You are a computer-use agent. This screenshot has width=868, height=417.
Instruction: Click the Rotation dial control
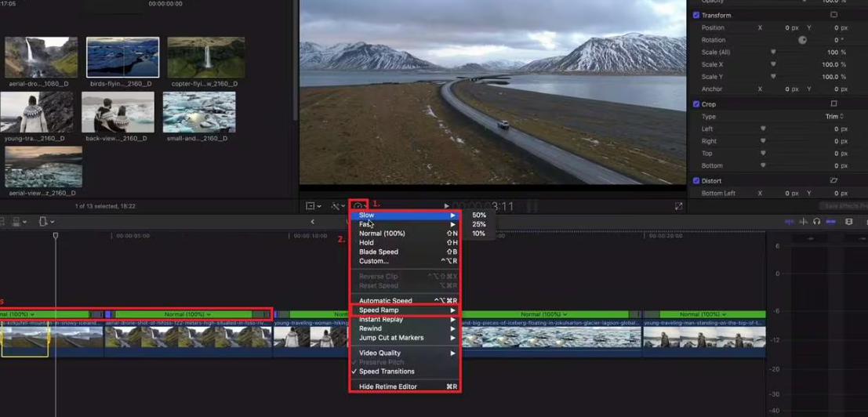[x=802, y=40]
